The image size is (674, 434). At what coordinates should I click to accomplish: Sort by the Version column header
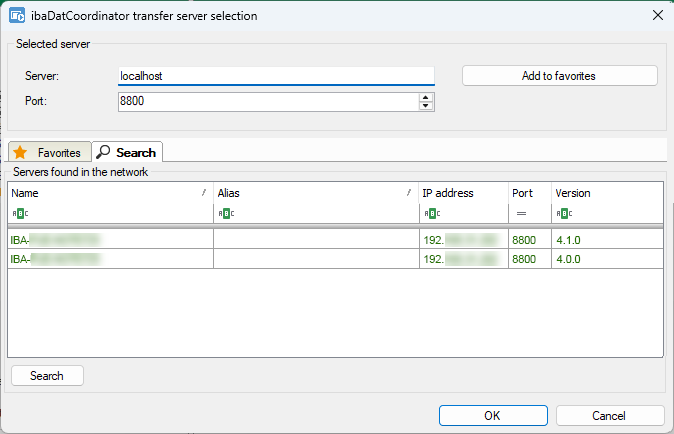tap(607, 193)
